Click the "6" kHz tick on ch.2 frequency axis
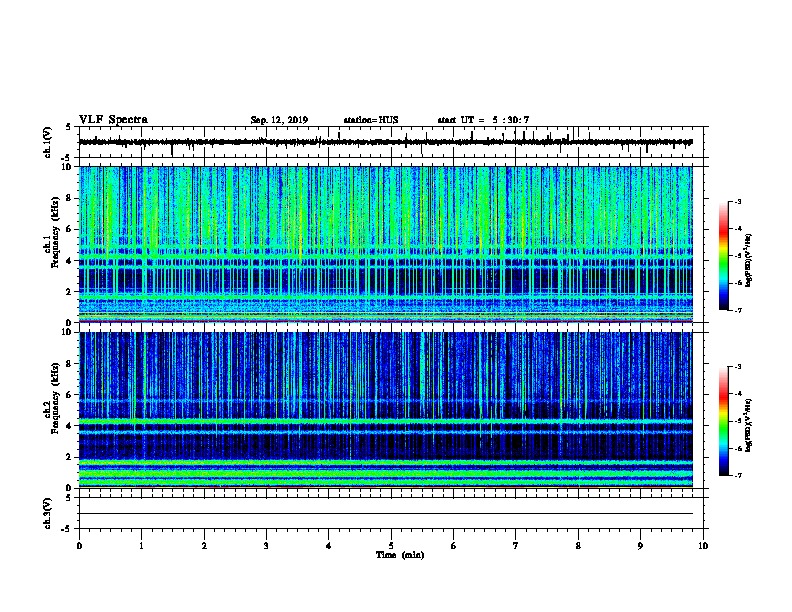Viewport: 792px width, 612px height. coord(70,395)
